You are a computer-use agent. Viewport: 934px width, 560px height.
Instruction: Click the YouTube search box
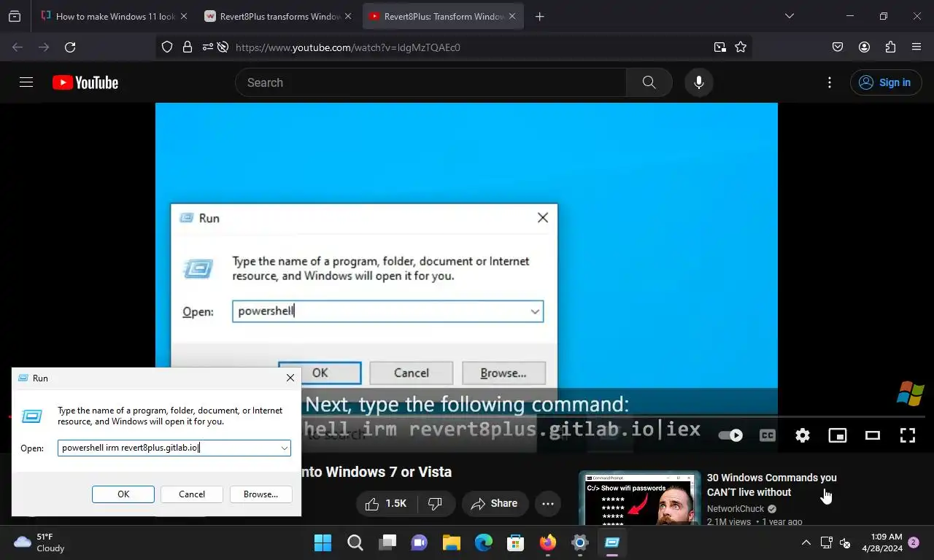[431, 82]
